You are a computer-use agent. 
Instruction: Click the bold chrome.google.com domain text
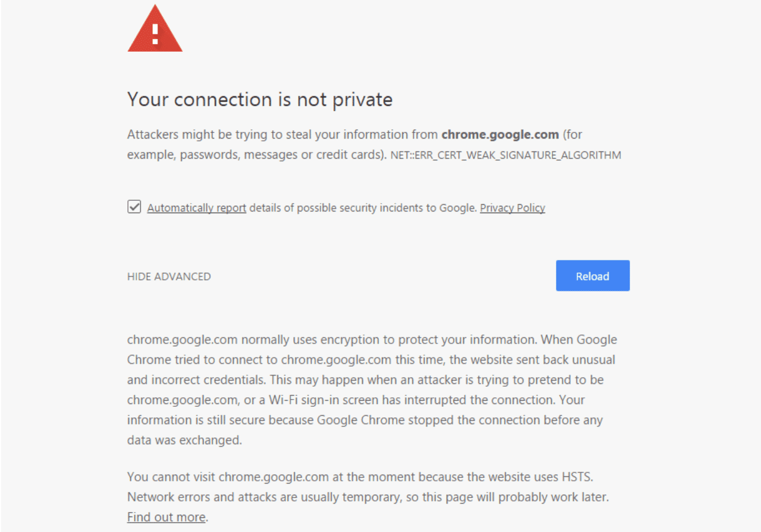click(500, 134)
